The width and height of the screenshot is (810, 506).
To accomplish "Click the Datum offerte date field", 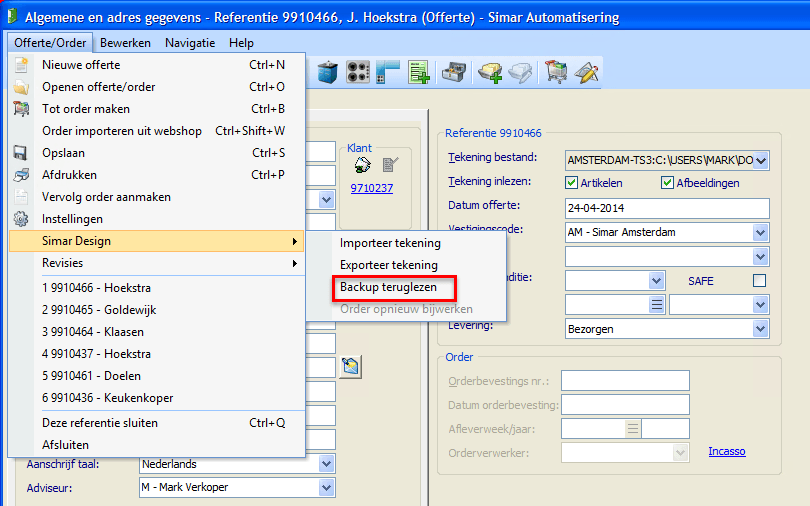I will (x=665, y=208).
